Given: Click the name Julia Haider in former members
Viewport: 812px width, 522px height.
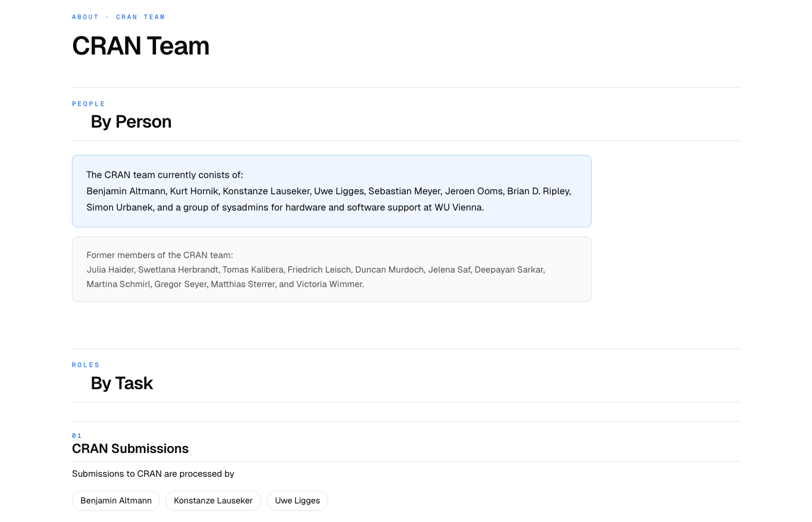Looking at the screenshot, I should 110,270.
